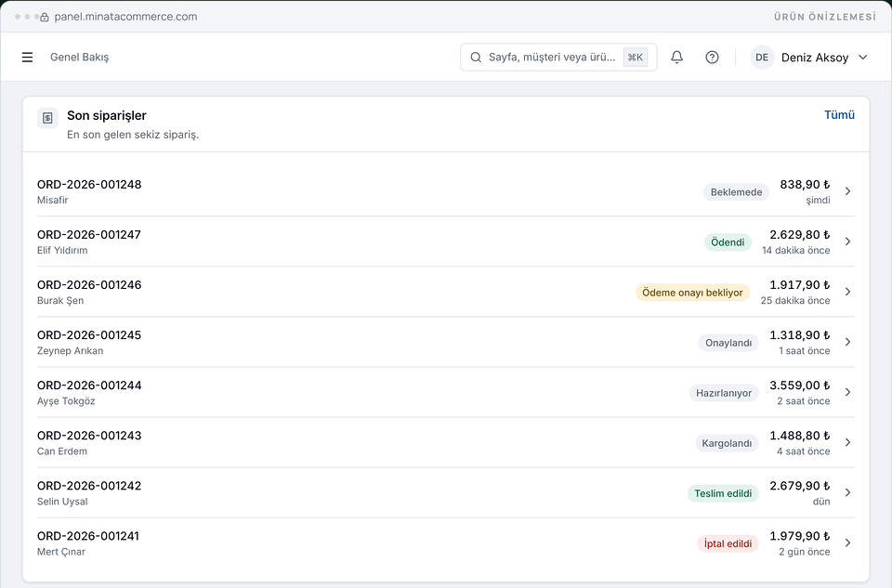
Task: Click the 838,90 ₺ order amount
Action: click(805, 184)
